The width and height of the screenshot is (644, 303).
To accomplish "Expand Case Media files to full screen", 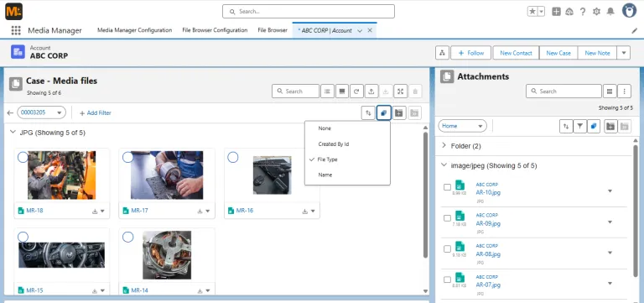I will tap(401, 91).
